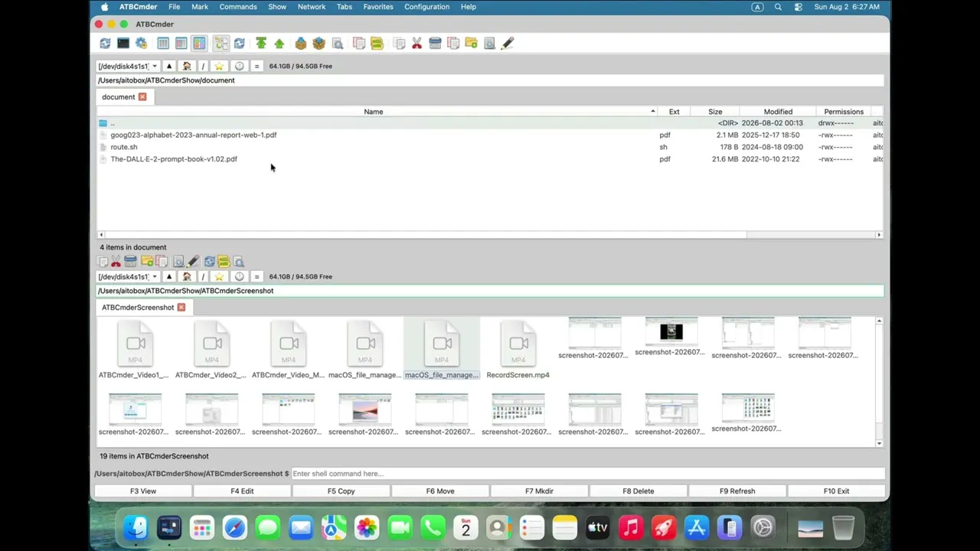Screen dimensions: 980x551
Task: Select goog023-alphabet-2023-annual-report-web-1.pdf row
Action: 490,135
